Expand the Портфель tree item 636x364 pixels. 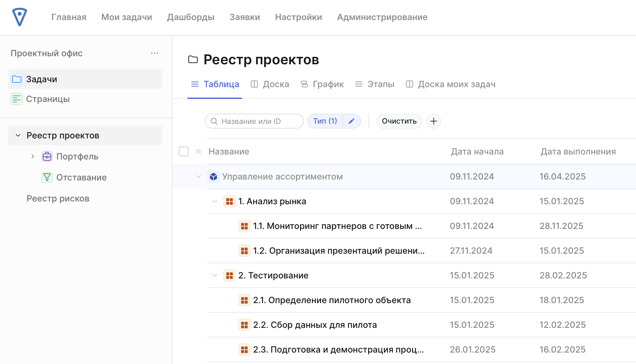click(x=33, y=156)
